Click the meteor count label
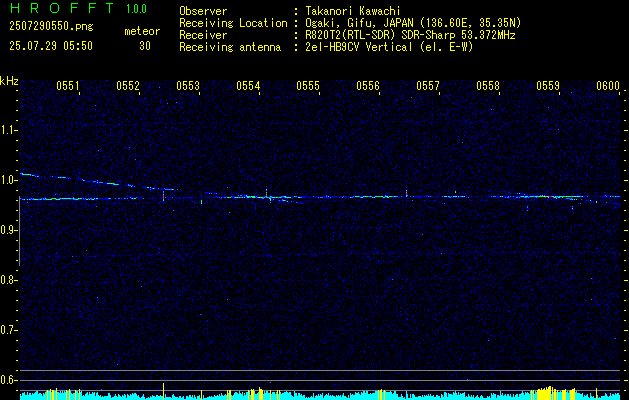The height and width of the screenshot is (400, 629). [x=142, y=31]
